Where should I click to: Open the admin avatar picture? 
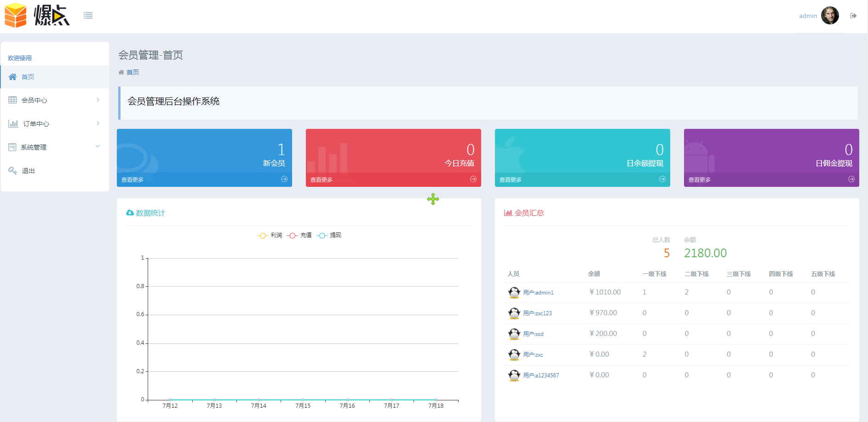[x=830, y=16]
